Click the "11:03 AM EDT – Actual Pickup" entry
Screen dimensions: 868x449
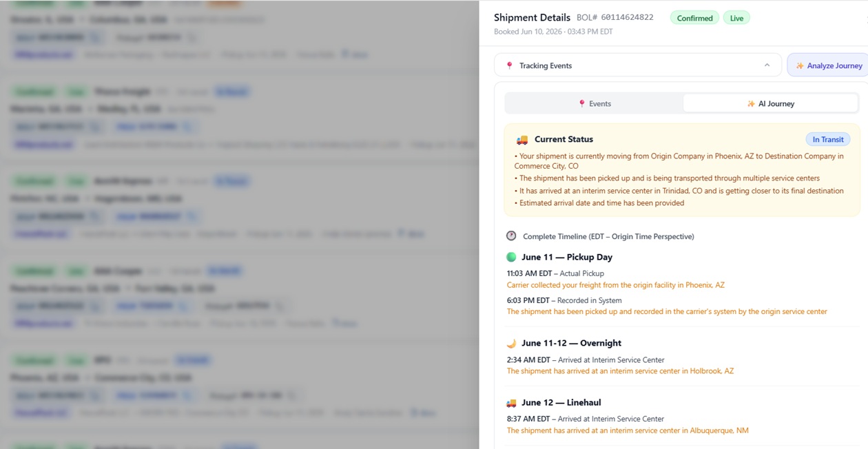[555, 273]
